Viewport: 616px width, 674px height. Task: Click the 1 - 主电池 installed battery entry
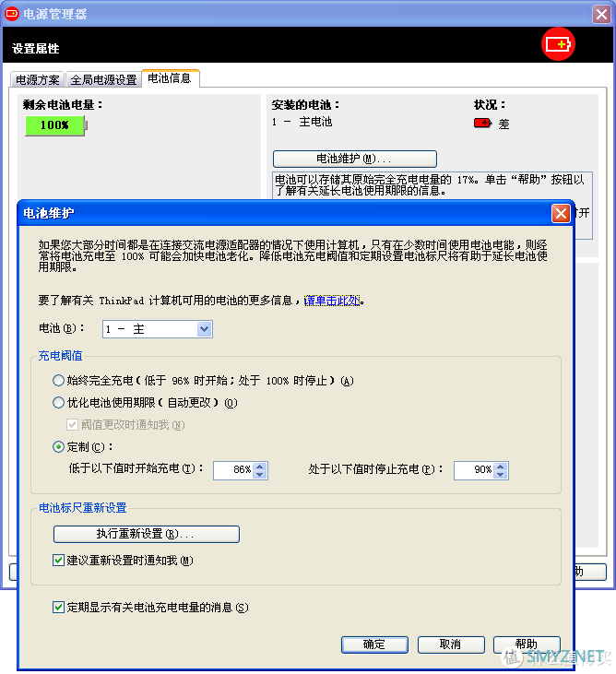point(302,122)
